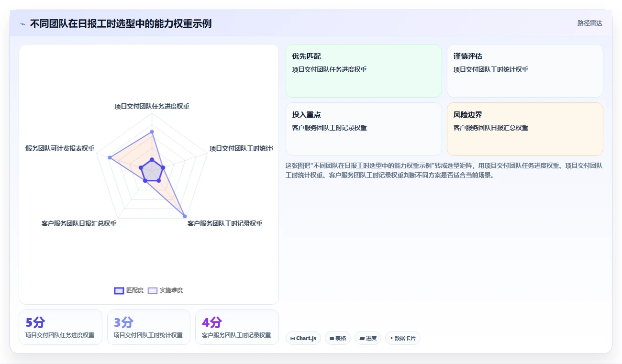Click the description paragraph starting 这张图把

444,170
